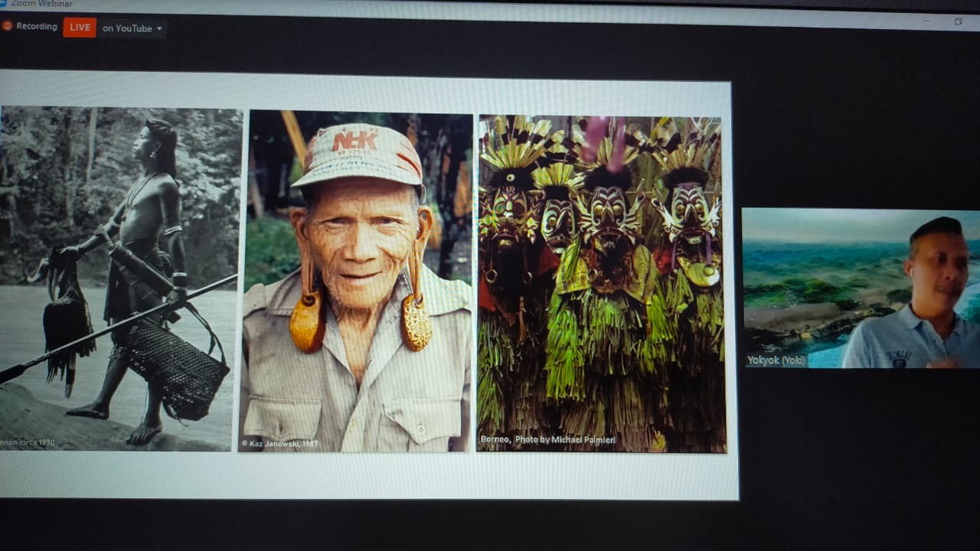Click the Borneo masked dancers photo
This screenshot has width=980, height=551.
tap(601, 284)
